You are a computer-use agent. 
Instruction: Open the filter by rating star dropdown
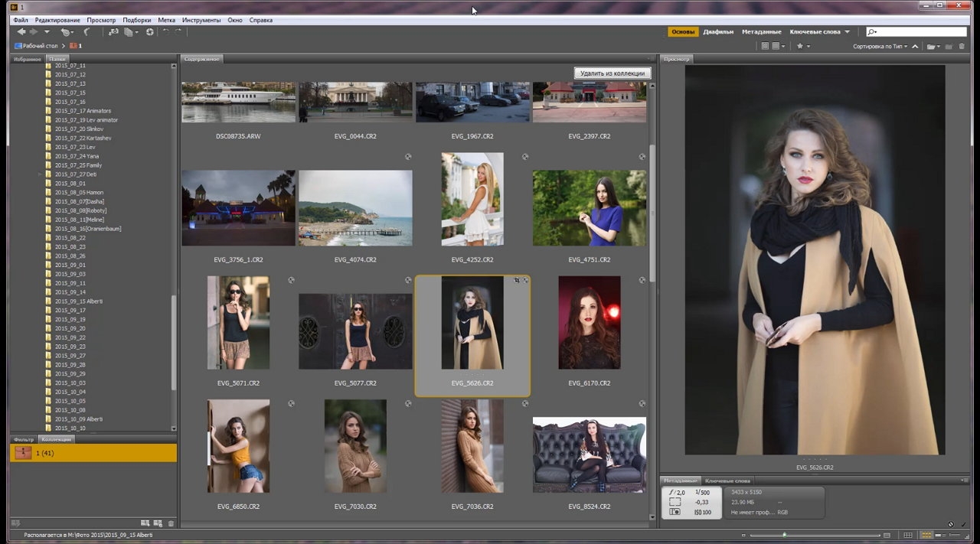coord(802,47)
